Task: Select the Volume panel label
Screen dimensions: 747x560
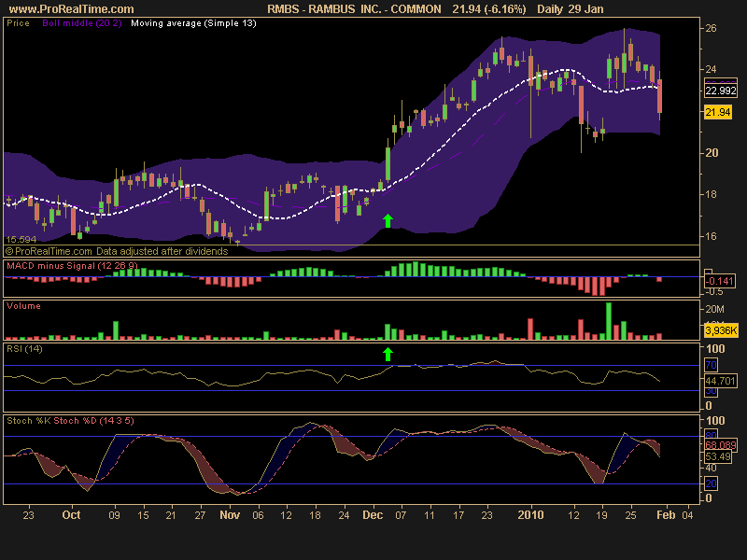Action: 23,306
